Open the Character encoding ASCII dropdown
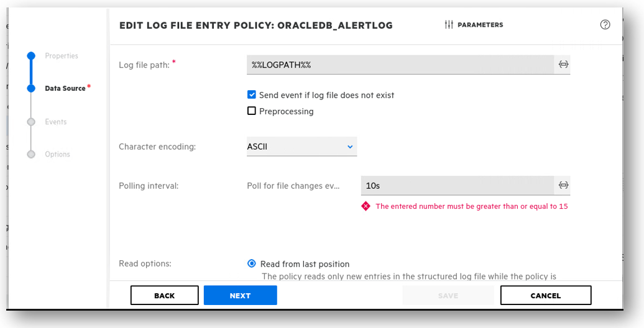This screenshot has width=644, height=328. (x=301, y=147)
